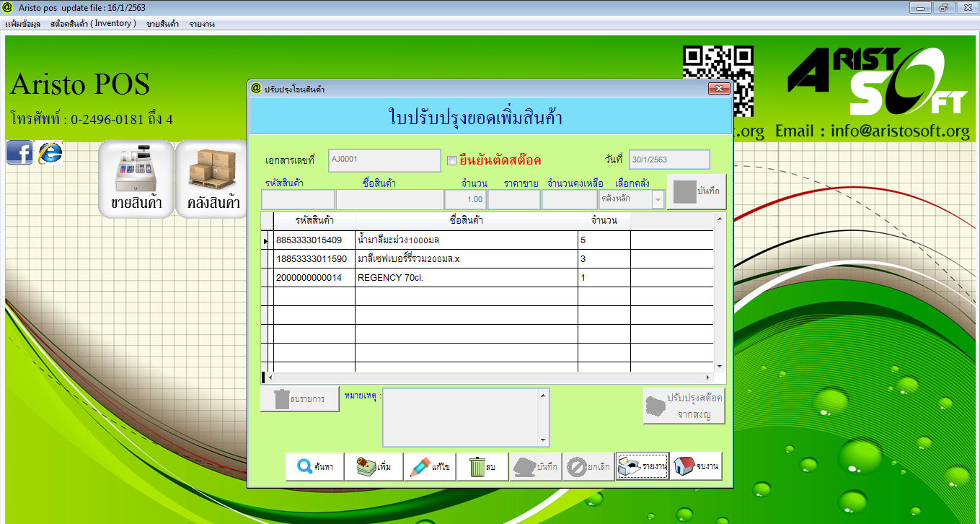Click grid vertical scrollbar up arrow

719,218
